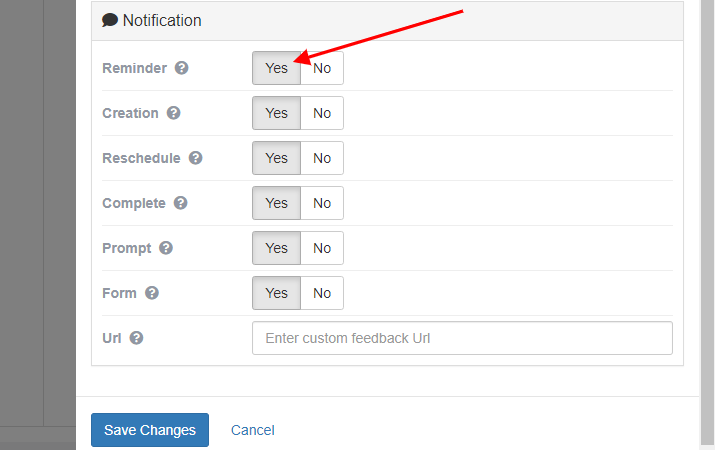Click the help icon beside Creation

tap(174, 113)
